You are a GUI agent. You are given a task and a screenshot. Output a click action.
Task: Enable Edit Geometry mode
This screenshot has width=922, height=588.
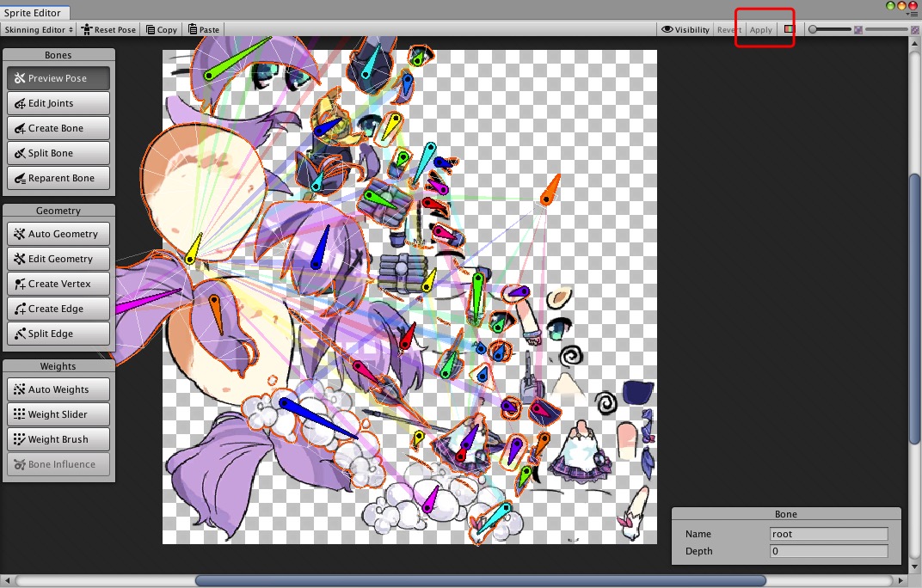(58, 259)
